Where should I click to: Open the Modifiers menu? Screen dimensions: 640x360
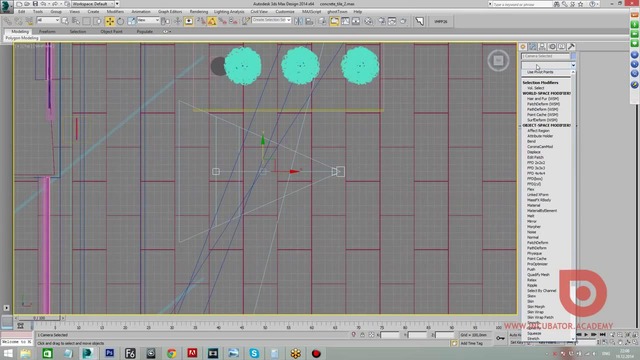tap(115, 11)
